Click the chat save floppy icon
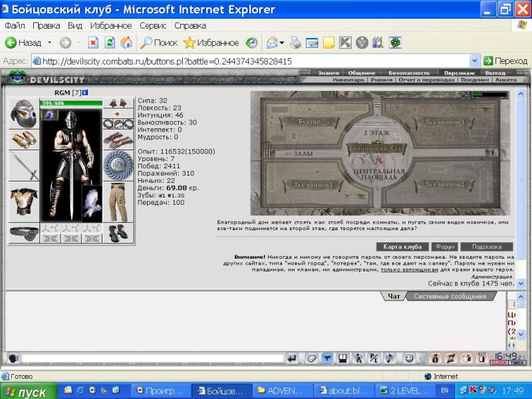Screen dimensions: 532x399 (x=342, y=358)
